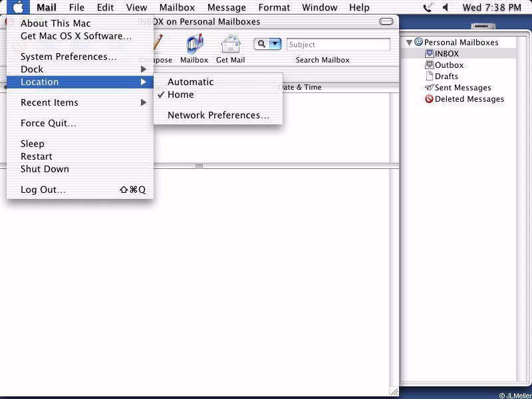Image resolution: width=532 pixels, height=399 pixels.
Task: Click the Personal Mailboxes label
Action: pos(462,43)
